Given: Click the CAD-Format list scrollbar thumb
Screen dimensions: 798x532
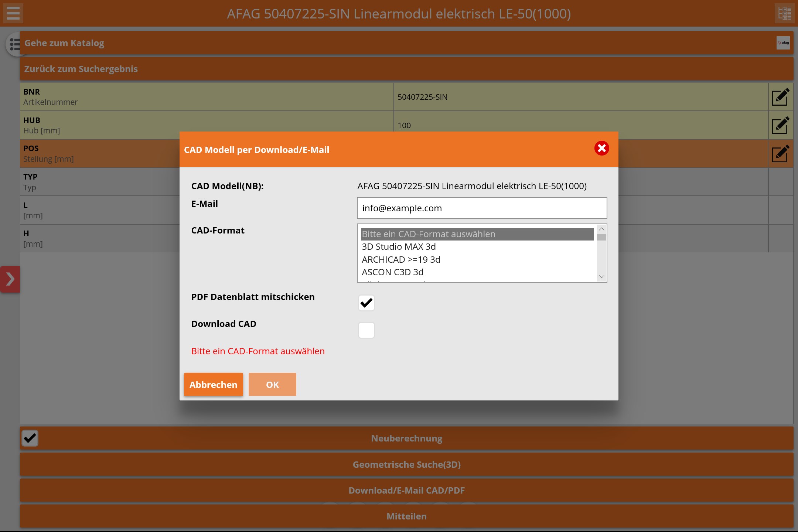Looking at the screenshot, I should pyautogui.click(x=601, y=237).
